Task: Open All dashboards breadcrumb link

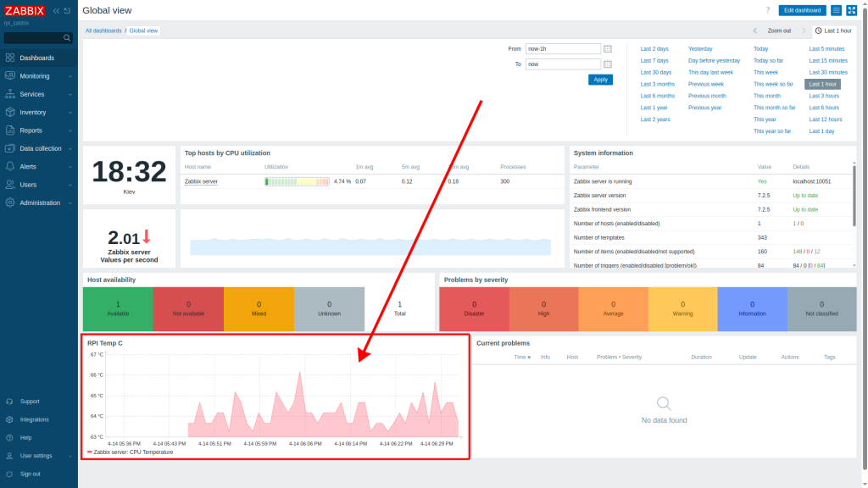Action: [103, 31]
